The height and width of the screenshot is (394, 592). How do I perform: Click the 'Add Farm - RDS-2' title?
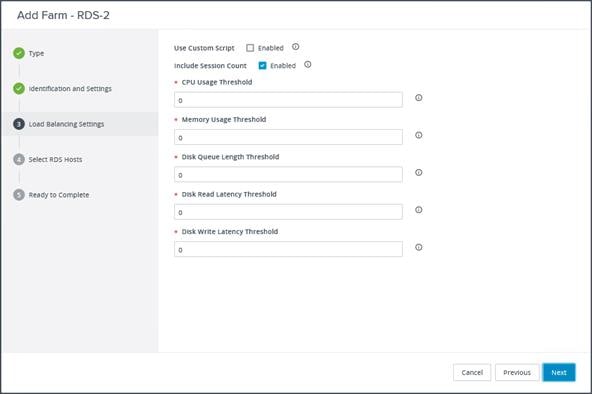[x=63, y=15]
